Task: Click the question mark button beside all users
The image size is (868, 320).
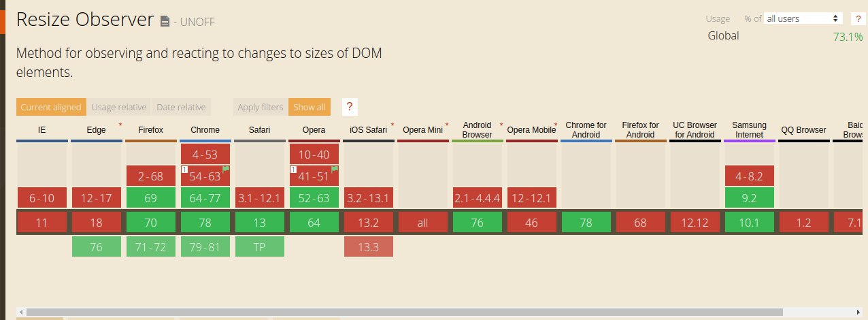Action: point(858,19)
